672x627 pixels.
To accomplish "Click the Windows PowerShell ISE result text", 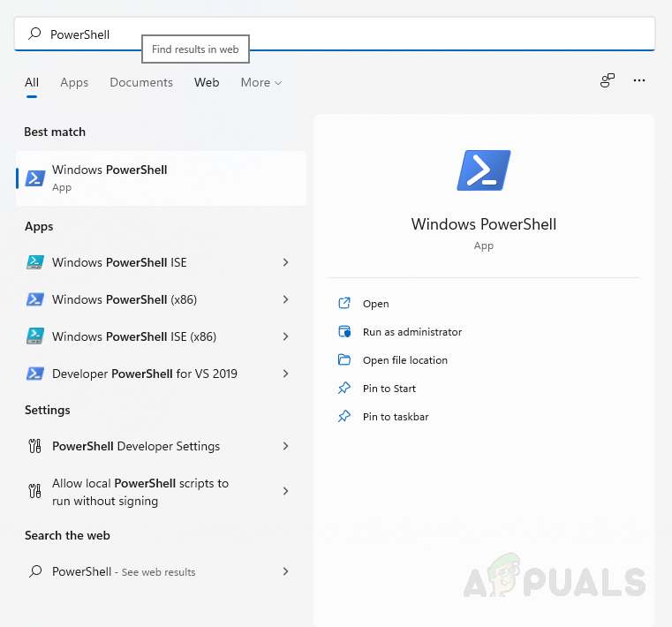I will [x=119, y=262].
